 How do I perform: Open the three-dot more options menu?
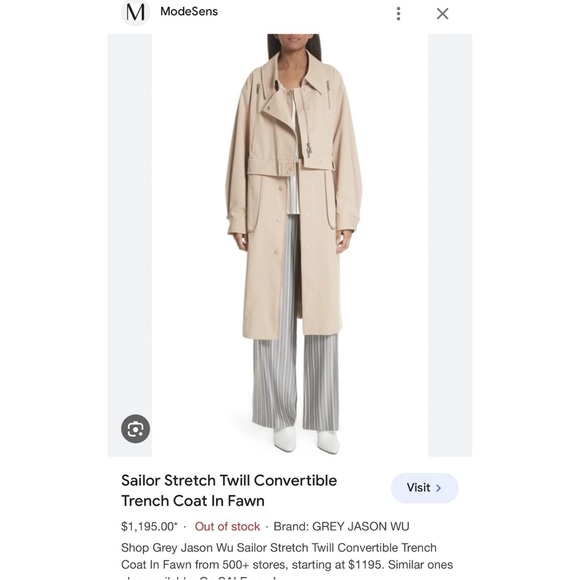tap(398, 14)
